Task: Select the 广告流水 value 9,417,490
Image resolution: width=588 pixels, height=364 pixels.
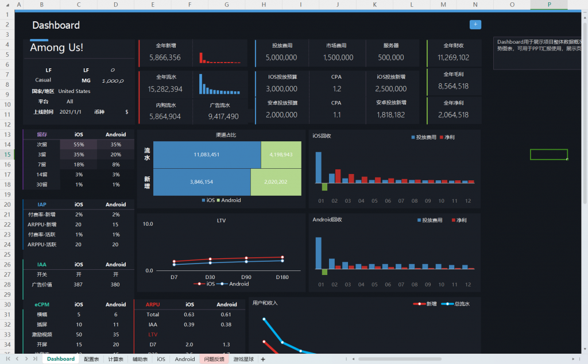Action: point(223,116)
